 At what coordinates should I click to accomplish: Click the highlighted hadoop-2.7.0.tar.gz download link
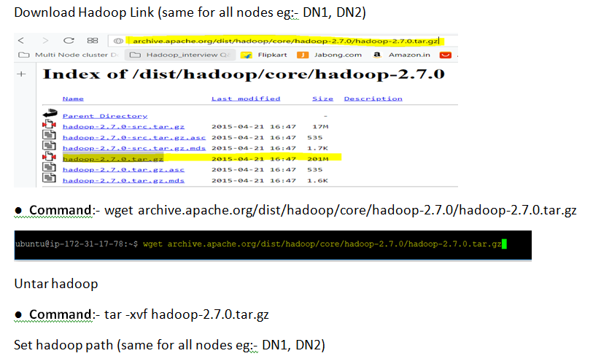[113, 158]
